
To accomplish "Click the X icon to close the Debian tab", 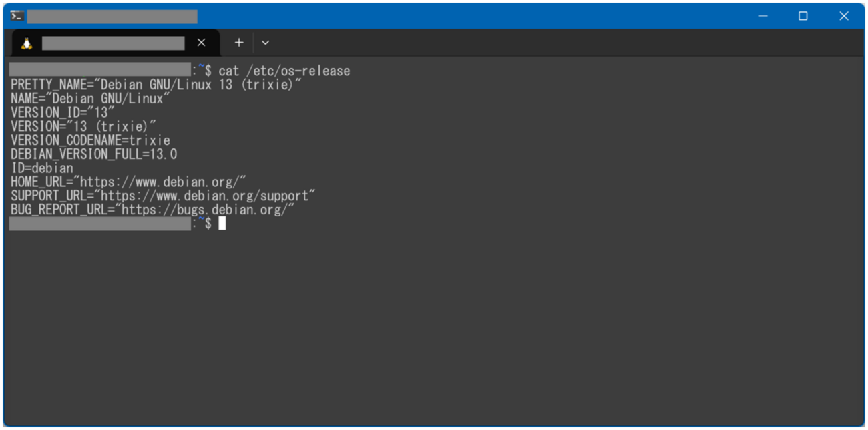I will click(201, 42).
